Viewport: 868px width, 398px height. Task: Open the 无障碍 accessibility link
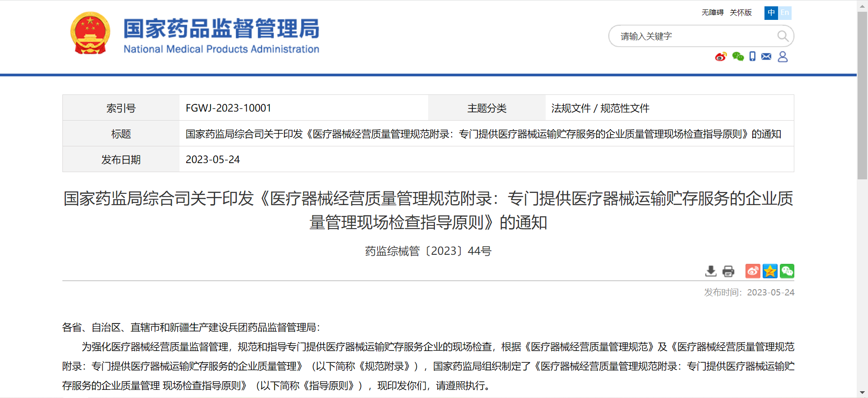(712, 13)
